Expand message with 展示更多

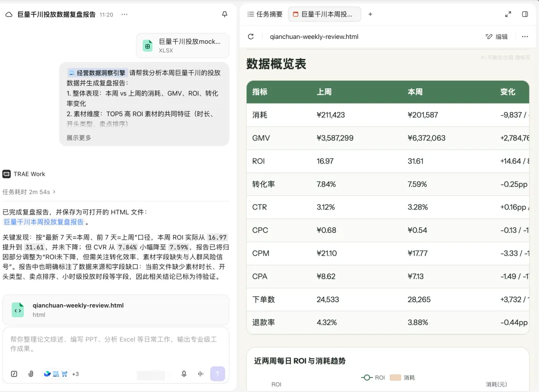[x=79, y=138]
